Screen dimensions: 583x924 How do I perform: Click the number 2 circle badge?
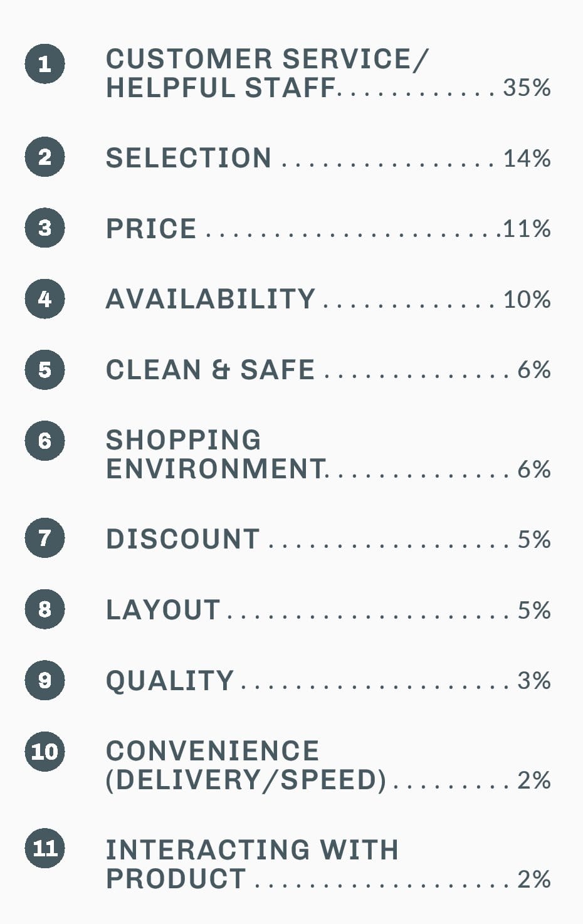point(45,157)
